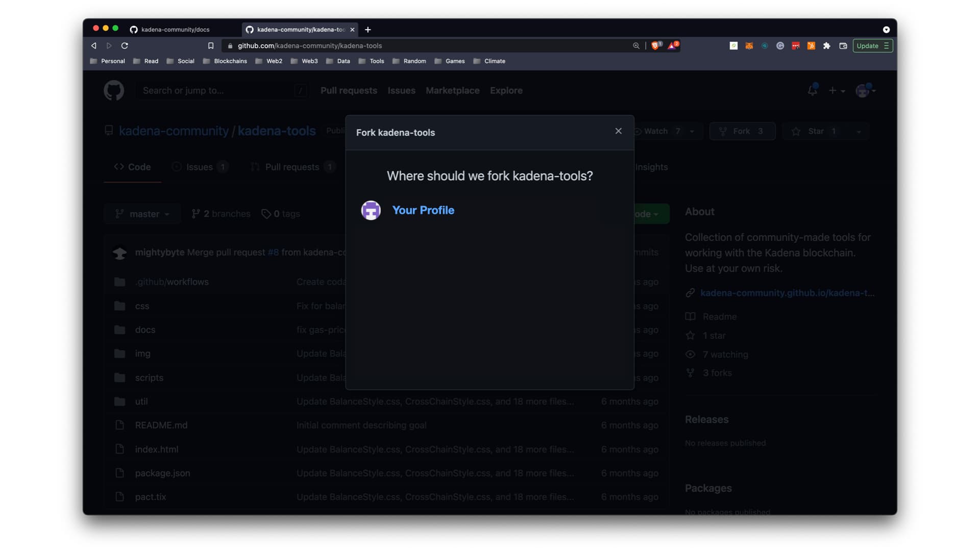Open the Brave Rewards triangle icon

click(673, 45)
